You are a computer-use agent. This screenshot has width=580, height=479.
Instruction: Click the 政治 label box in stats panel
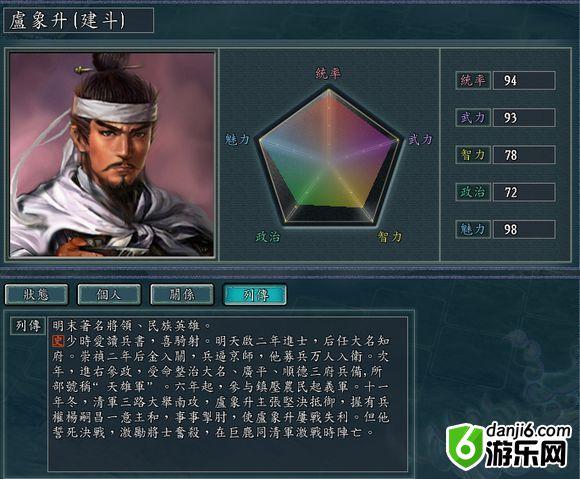point(473,192)
